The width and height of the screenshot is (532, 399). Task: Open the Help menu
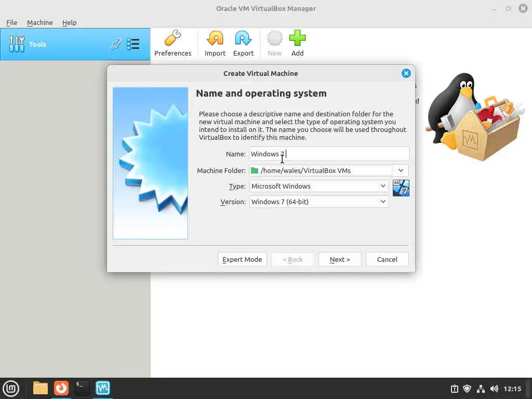69,22
